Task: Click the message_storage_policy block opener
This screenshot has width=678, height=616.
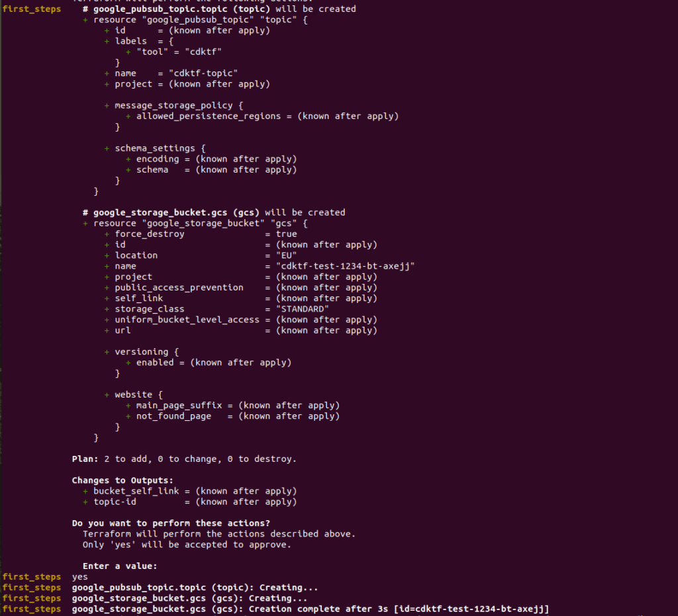Action: [x=174, y=105]
